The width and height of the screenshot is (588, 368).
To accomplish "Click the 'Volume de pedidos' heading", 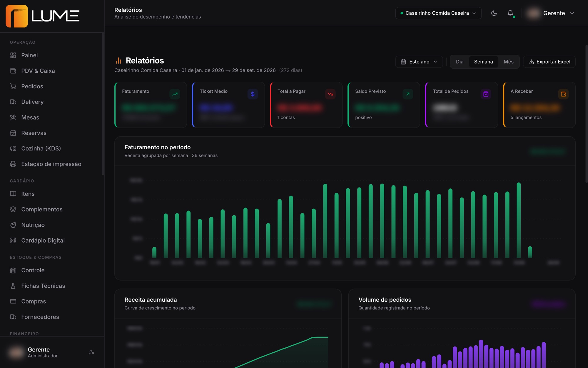I will click(385, 300).
